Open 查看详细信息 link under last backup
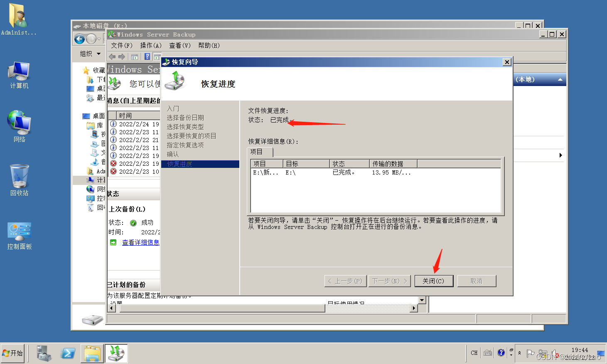Image resolution: width=607 pixels, height=364 pixels. click(x=140, y=242)
